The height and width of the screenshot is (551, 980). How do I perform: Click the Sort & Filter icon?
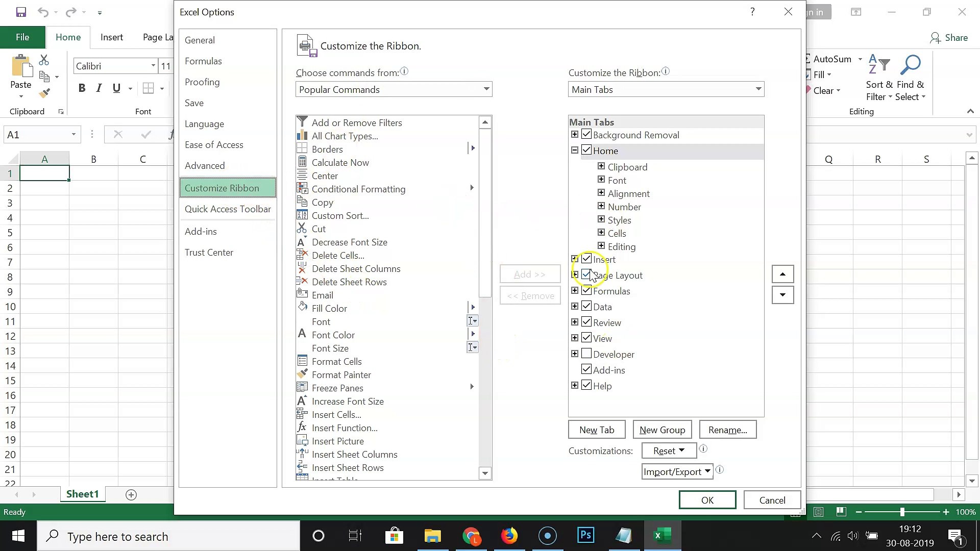[879, 65]
